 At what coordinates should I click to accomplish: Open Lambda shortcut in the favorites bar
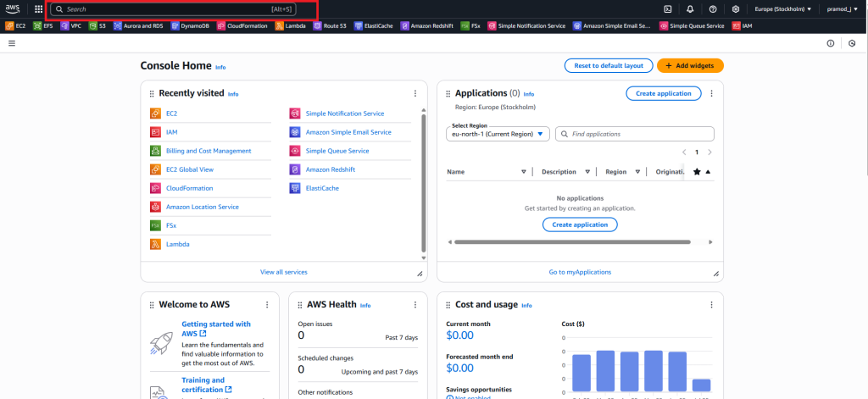pyautogui.click(x=291, y=25)
